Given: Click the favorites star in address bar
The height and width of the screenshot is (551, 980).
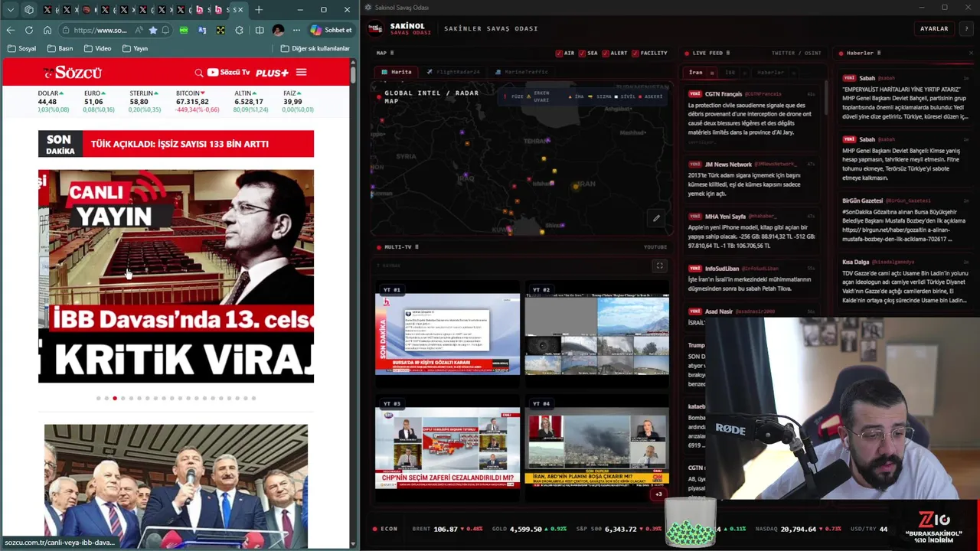Looking at the screenshot, I should pos(152,30).
